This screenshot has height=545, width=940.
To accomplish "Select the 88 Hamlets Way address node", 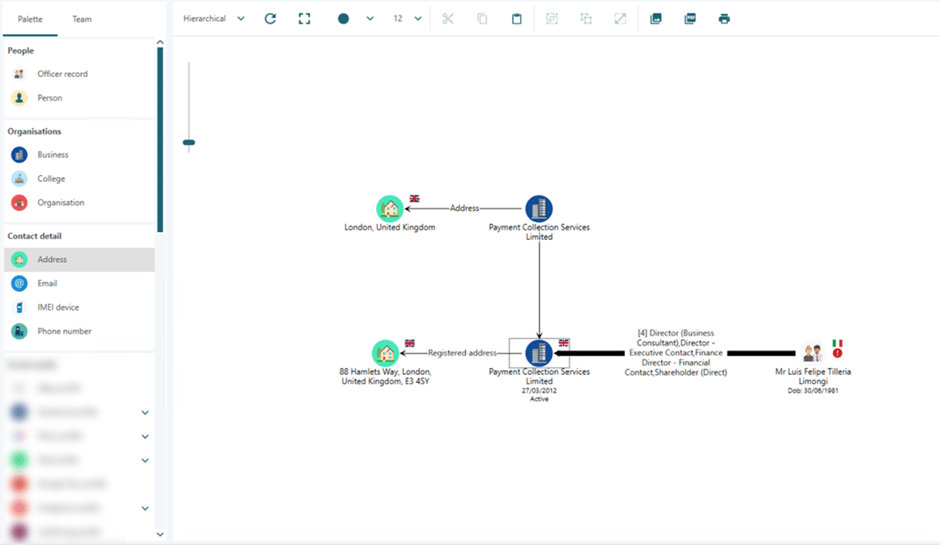I will 385,353.
